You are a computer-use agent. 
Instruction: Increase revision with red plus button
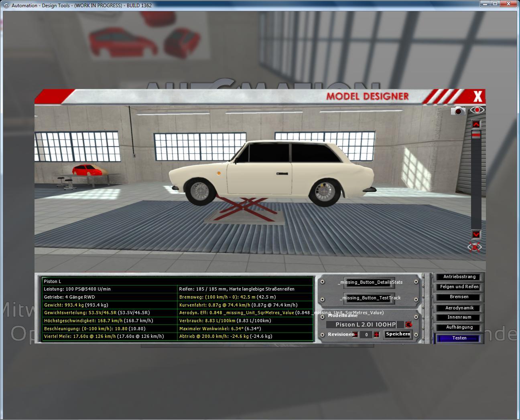click(x=376, y=335)
